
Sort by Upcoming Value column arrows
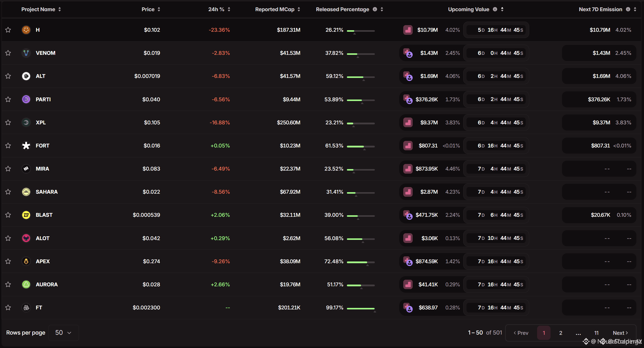(502, 9)
